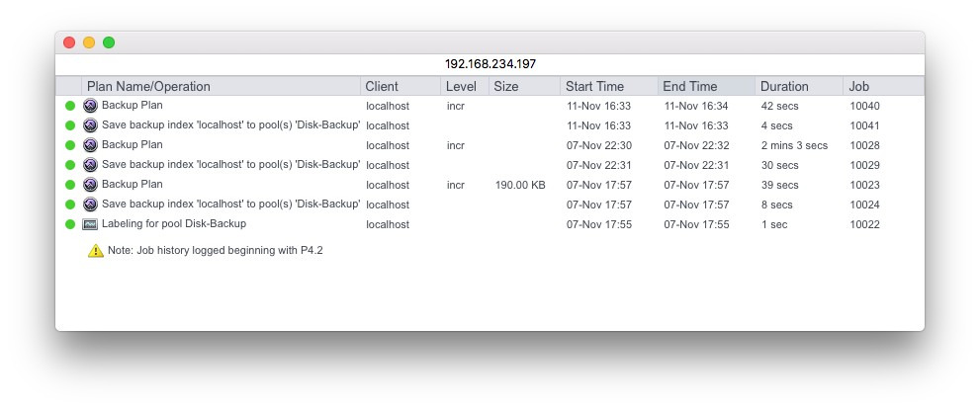Image resolution: width=980 pixels, height=410 pixels.
Task: Click the Backup Plan icon for job 10040
Action: pos(90,106)
